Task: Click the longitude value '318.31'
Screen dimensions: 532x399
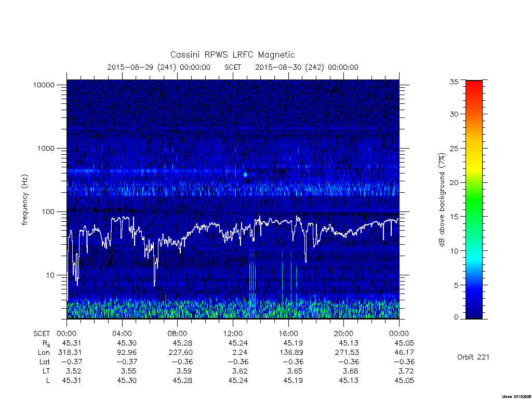Action: 70,353
